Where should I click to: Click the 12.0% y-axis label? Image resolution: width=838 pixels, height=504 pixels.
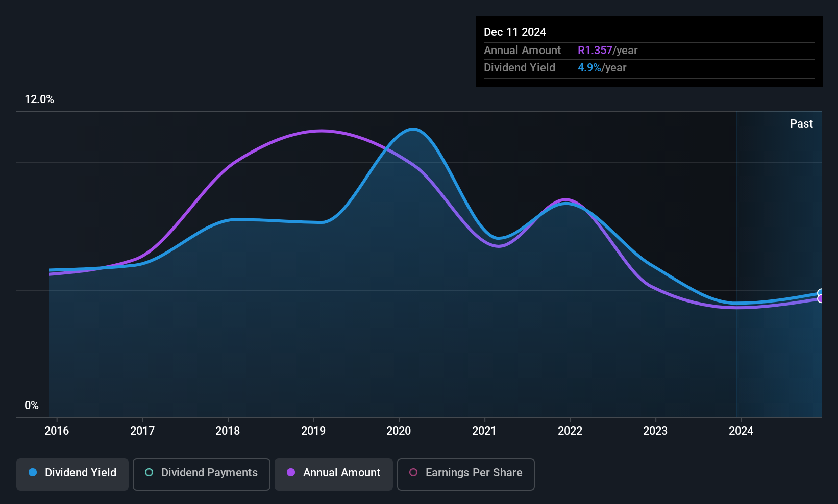(x=39, y=99)
